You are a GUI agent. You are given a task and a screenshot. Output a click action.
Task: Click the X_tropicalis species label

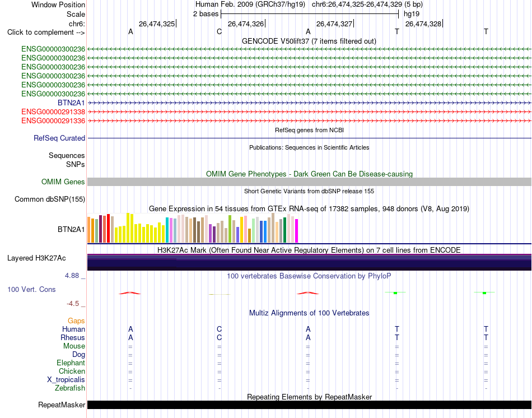(66, 380)
